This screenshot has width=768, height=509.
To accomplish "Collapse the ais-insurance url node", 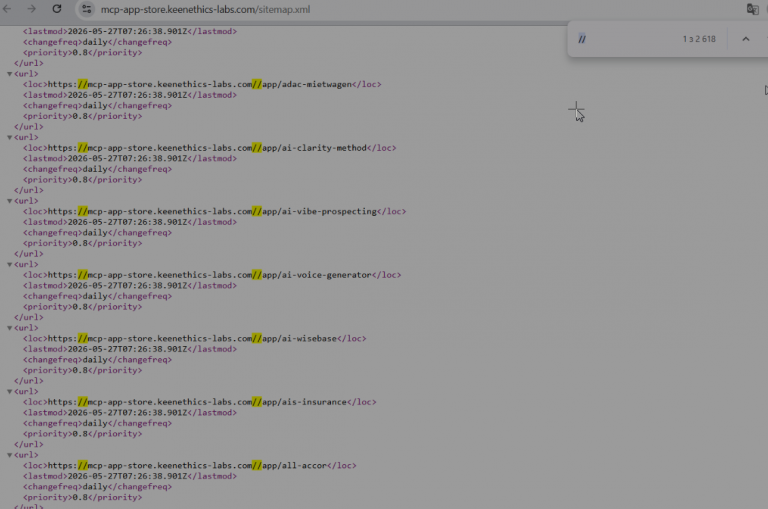I will coord(9,391).
